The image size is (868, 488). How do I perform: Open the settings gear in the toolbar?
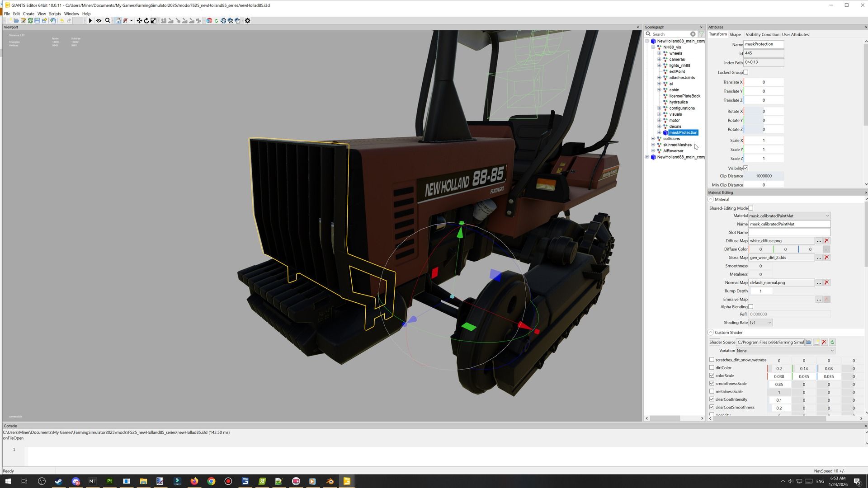pos(247,21)
